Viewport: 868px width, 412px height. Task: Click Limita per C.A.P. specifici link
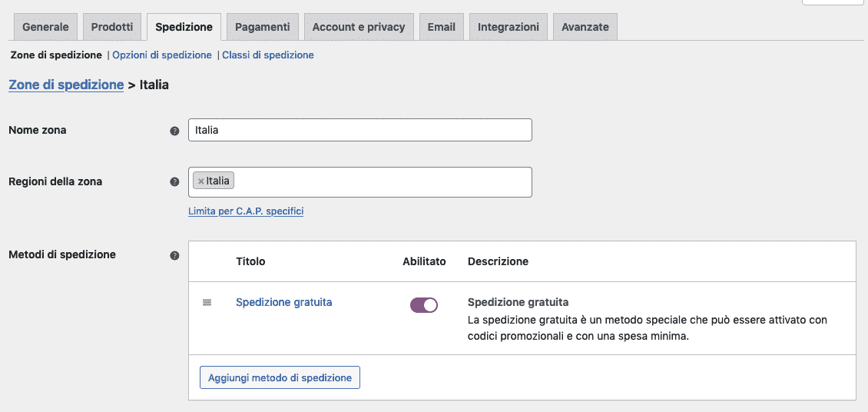tap(246, 211)
